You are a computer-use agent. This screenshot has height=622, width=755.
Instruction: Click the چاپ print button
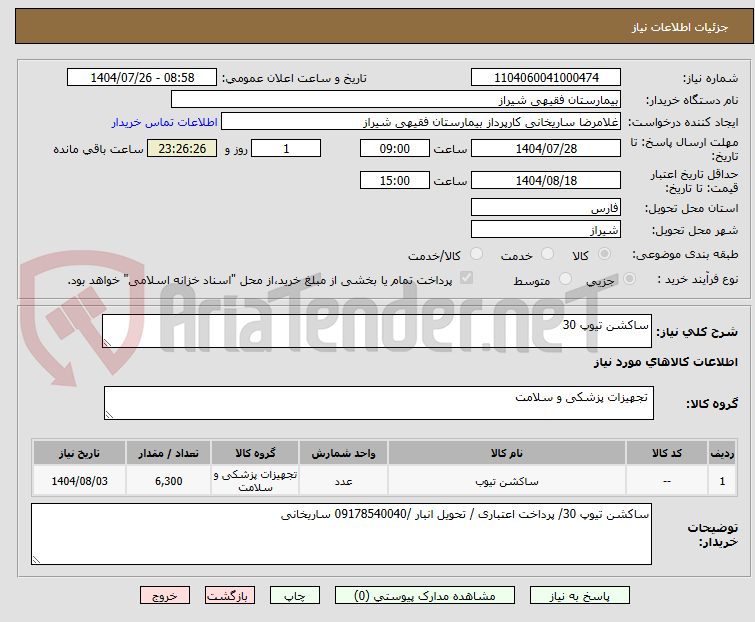tap(295, 596)
